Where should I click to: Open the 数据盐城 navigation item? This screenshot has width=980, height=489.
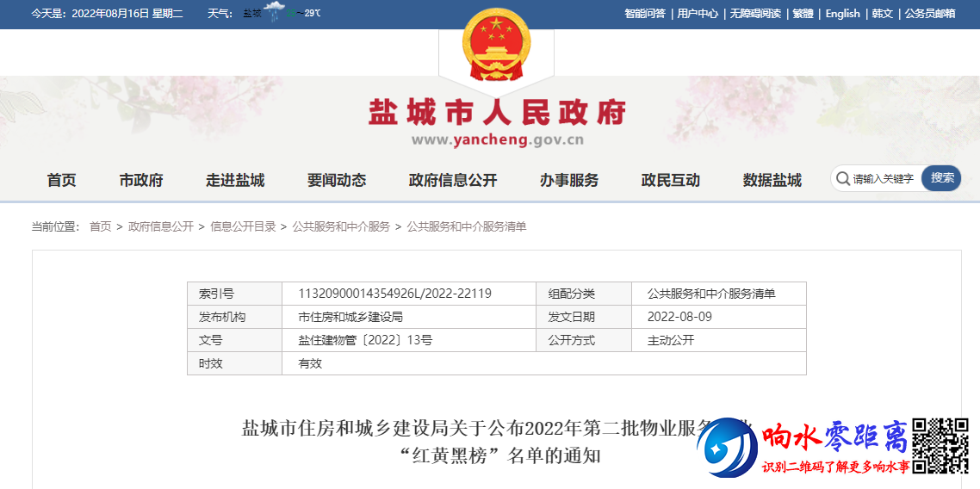pyautogui.click(x=772, y=181)
